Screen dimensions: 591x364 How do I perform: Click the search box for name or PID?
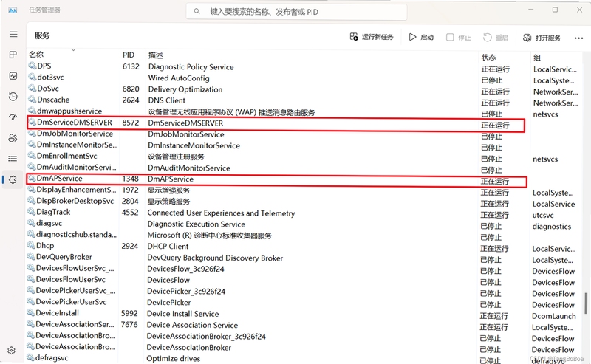coord(297,12)
